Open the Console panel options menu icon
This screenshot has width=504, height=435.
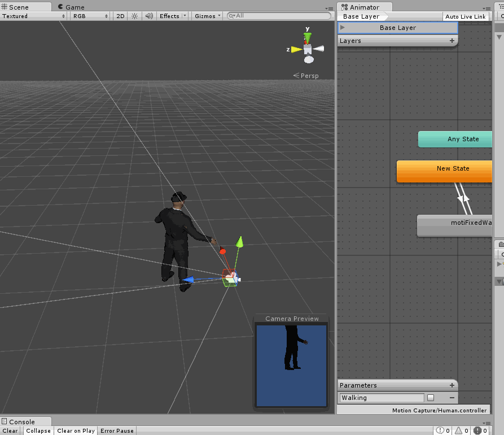(487, 423)
